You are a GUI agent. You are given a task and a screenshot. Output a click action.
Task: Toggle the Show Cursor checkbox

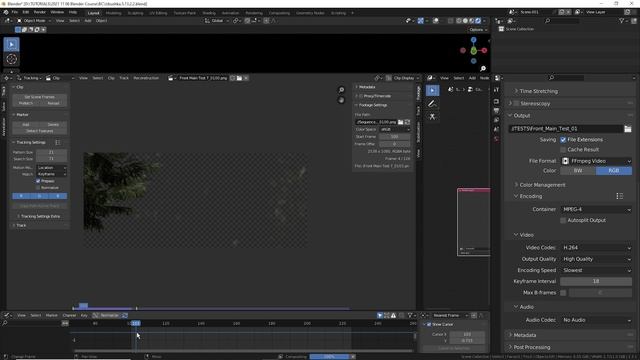[429, 324]
